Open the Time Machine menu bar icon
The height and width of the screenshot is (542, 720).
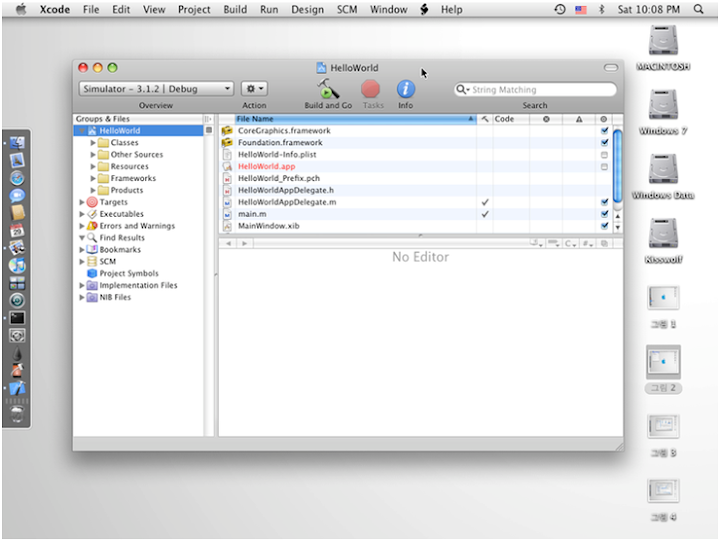coord(559,9)
